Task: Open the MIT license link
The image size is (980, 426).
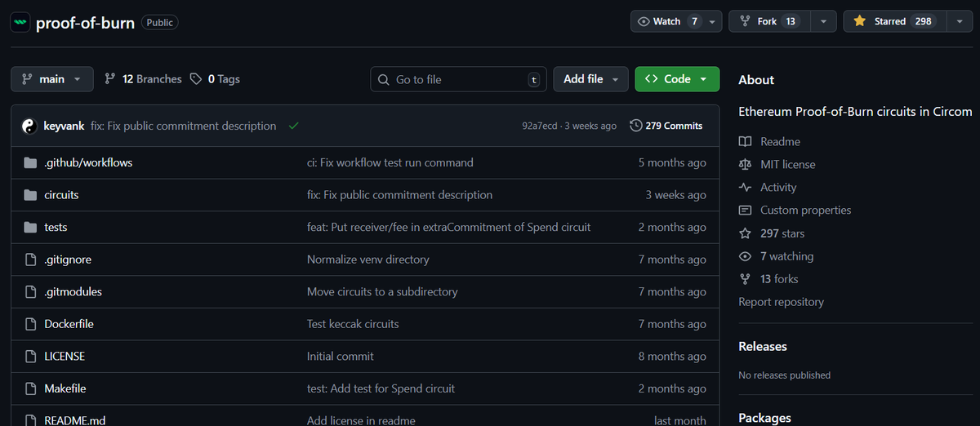Action: pyautogui.click(x=788, y=164)
